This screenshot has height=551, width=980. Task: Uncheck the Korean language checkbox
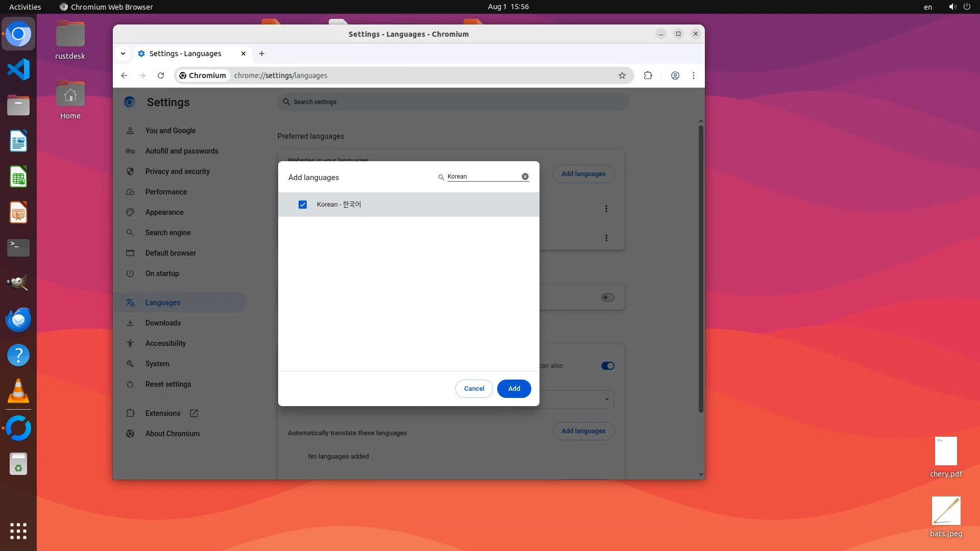[303, 205]
